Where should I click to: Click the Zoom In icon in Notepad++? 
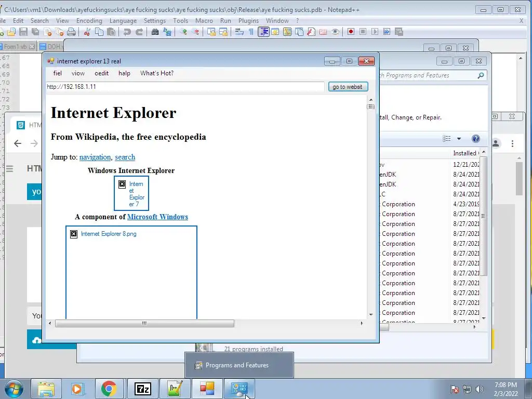pyautogui.click(x=183, y=32)
